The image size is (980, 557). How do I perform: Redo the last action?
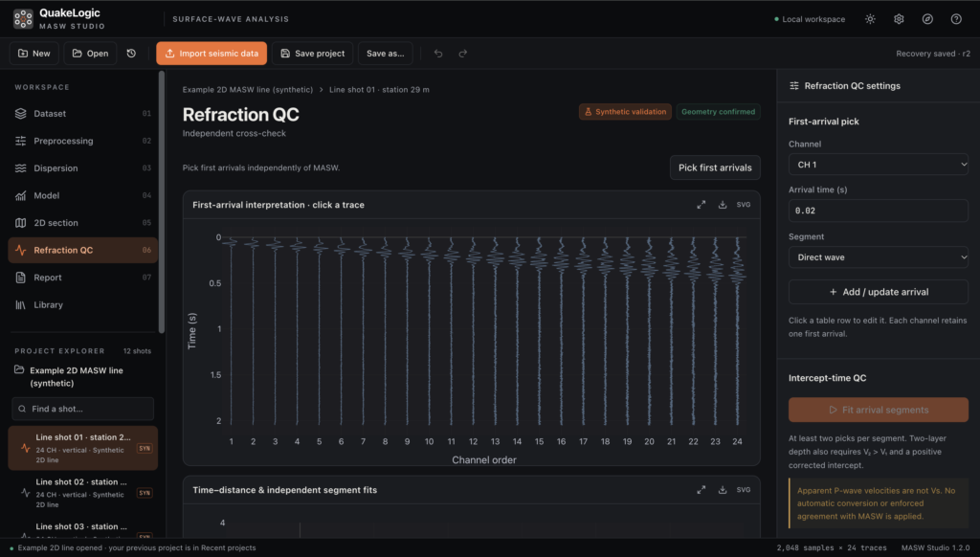click(462, 54)
